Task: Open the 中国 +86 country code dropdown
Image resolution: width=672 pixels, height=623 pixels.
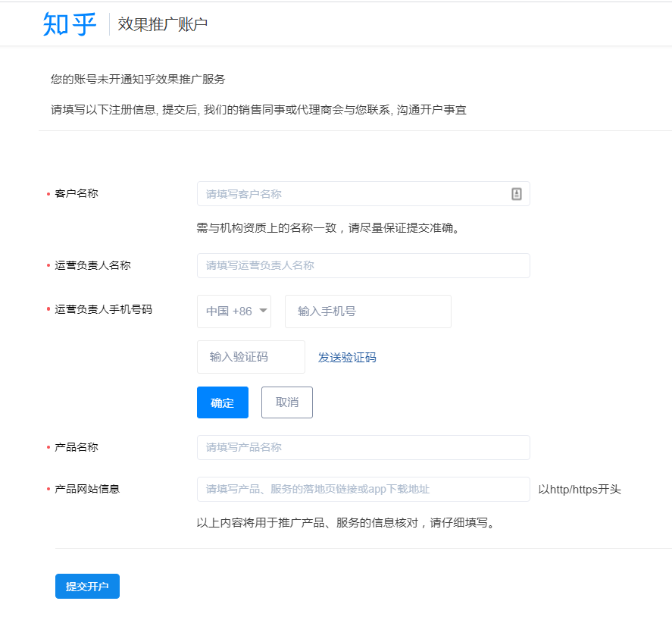Action: [234, 311]
